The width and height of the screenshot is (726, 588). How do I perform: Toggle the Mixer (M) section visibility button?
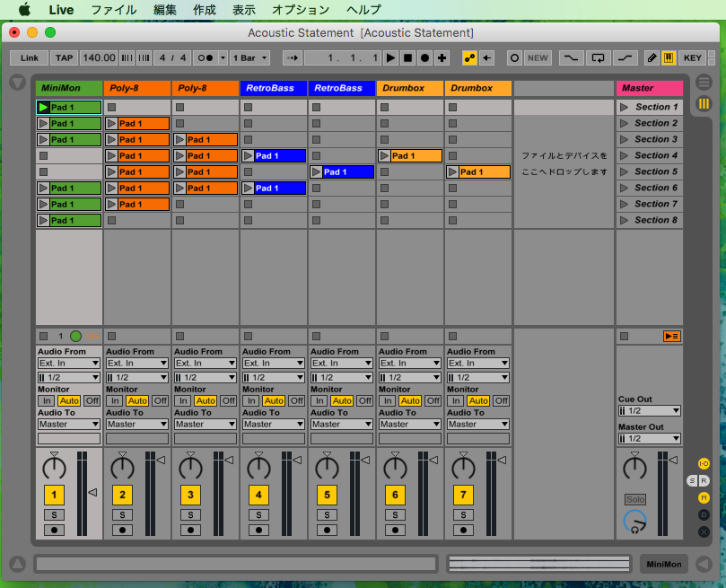point(704,497)
